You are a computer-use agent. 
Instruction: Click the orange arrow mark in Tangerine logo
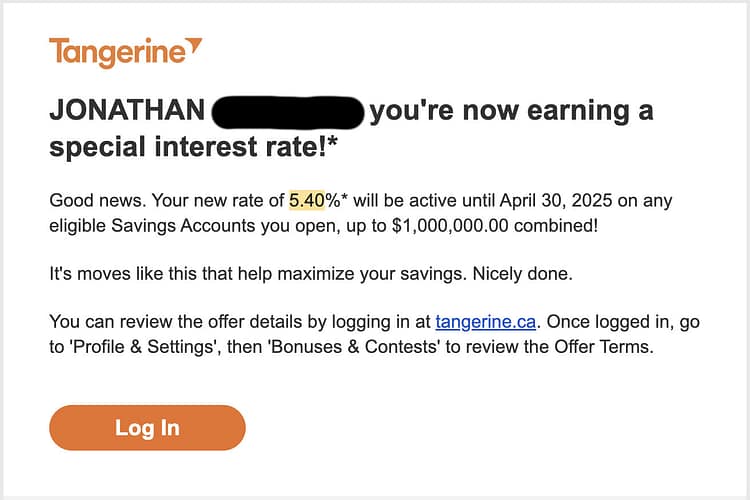(194, 44)
